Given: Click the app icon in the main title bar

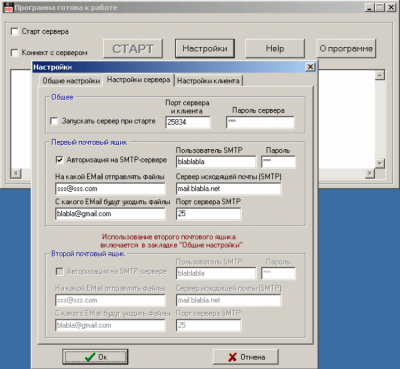Looking at the screenshot, I should coord(8,7).
